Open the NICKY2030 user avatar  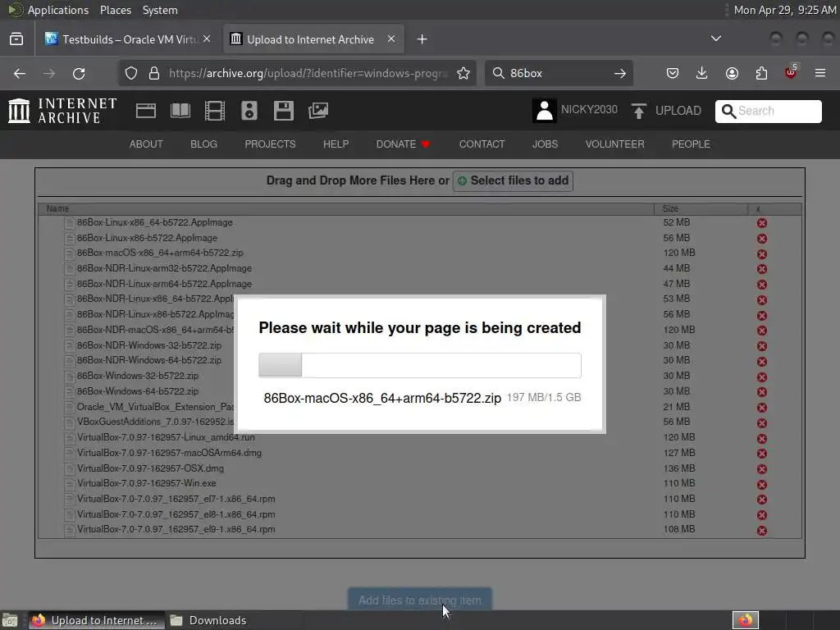point(545,111)
